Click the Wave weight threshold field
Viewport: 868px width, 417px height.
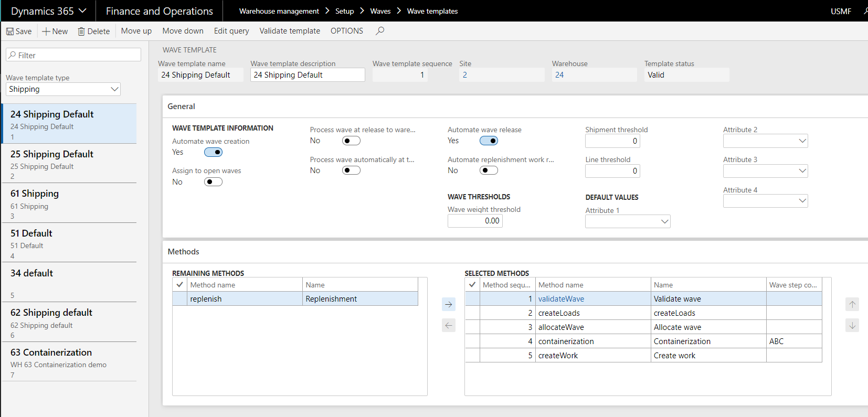(x=475, y=221)
